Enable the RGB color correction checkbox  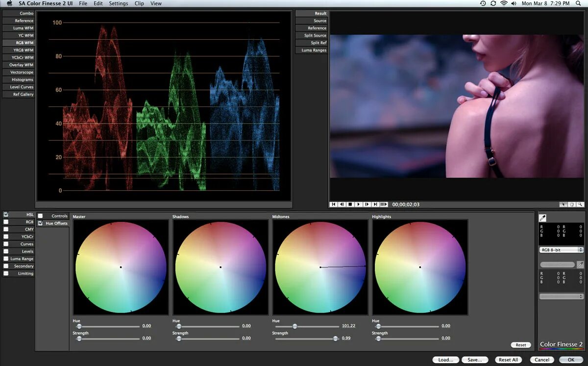tap(6, 221)
